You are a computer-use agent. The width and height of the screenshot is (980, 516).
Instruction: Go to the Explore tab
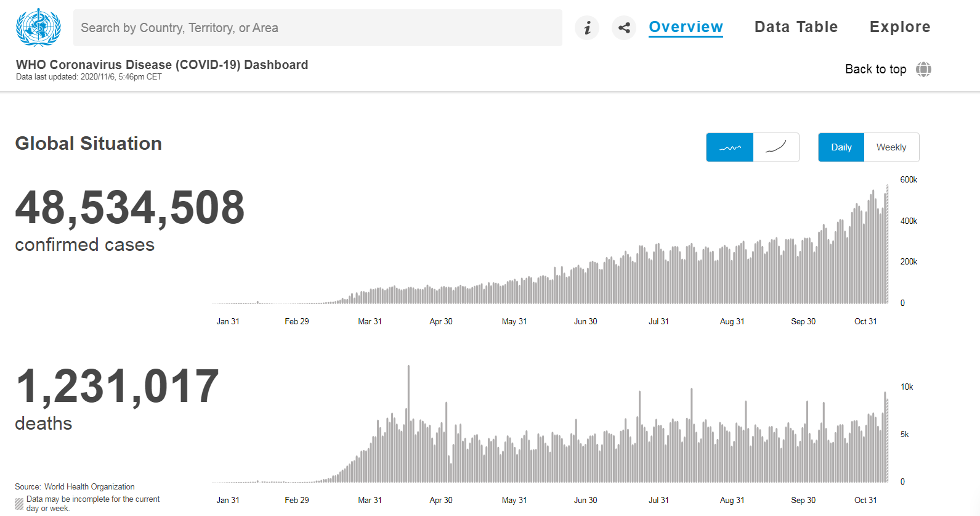tap(900, 27)
